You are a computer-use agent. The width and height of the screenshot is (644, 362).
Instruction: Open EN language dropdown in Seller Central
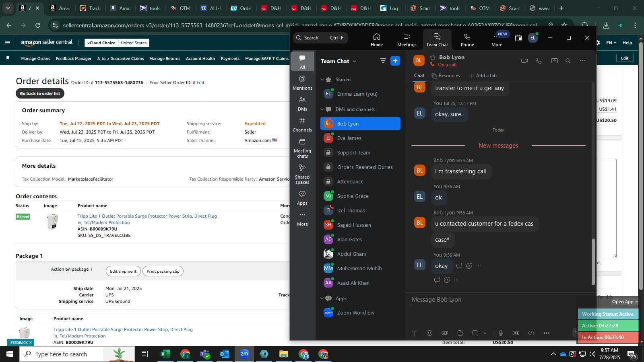pyautogui.click(x=611, y=43)
